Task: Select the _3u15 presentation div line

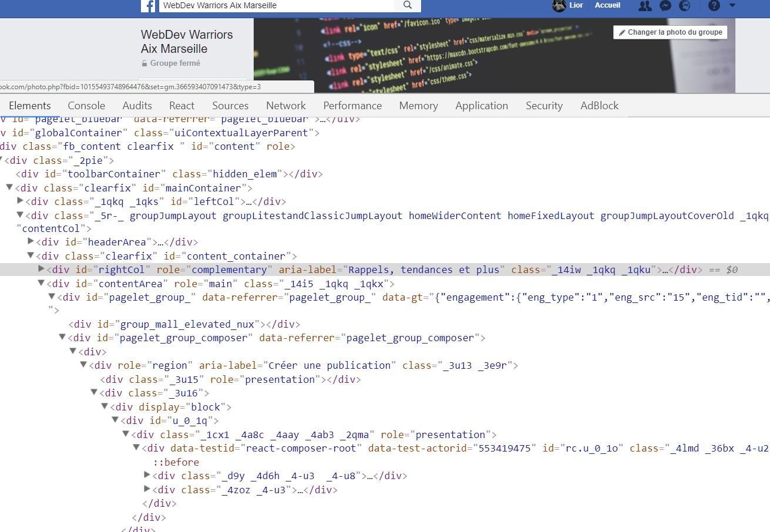Action: [230, 379]
